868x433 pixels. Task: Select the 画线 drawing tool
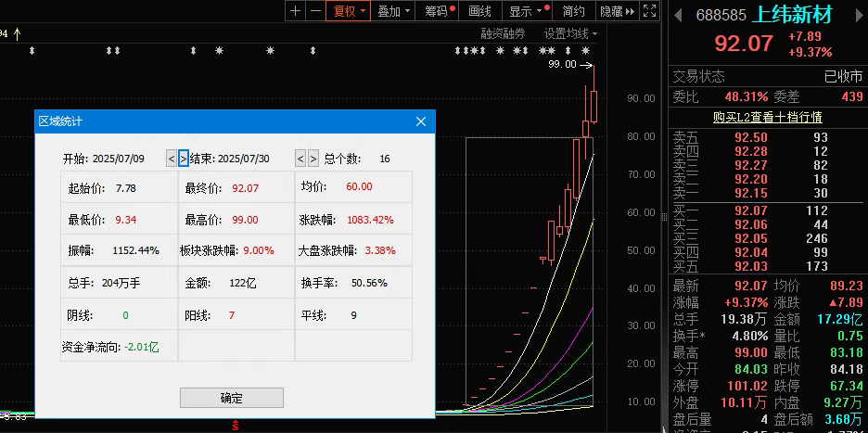tap(479, 11)
